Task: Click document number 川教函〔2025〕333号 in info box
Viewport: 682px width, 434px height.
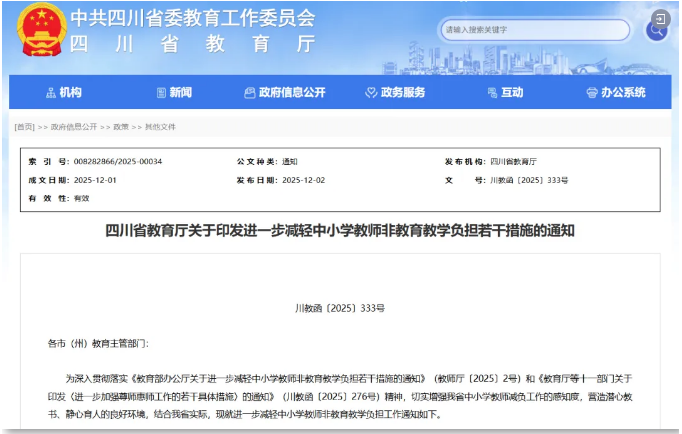Action: 529,180
